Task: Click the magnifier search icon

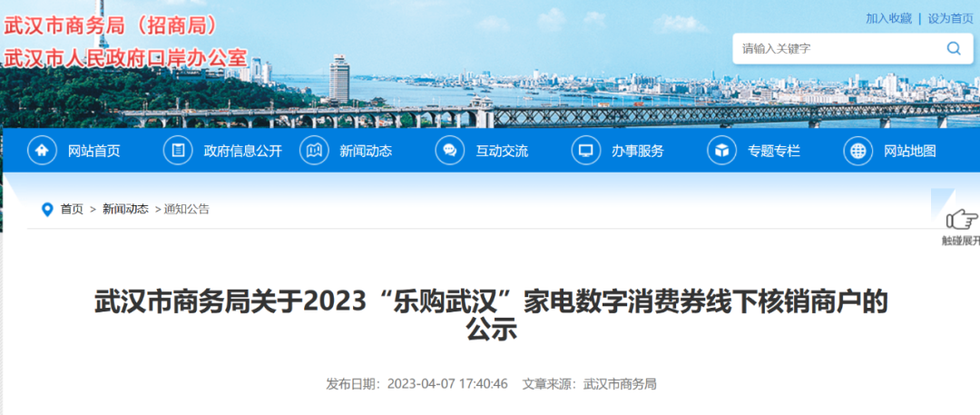Action: (954, 49)
